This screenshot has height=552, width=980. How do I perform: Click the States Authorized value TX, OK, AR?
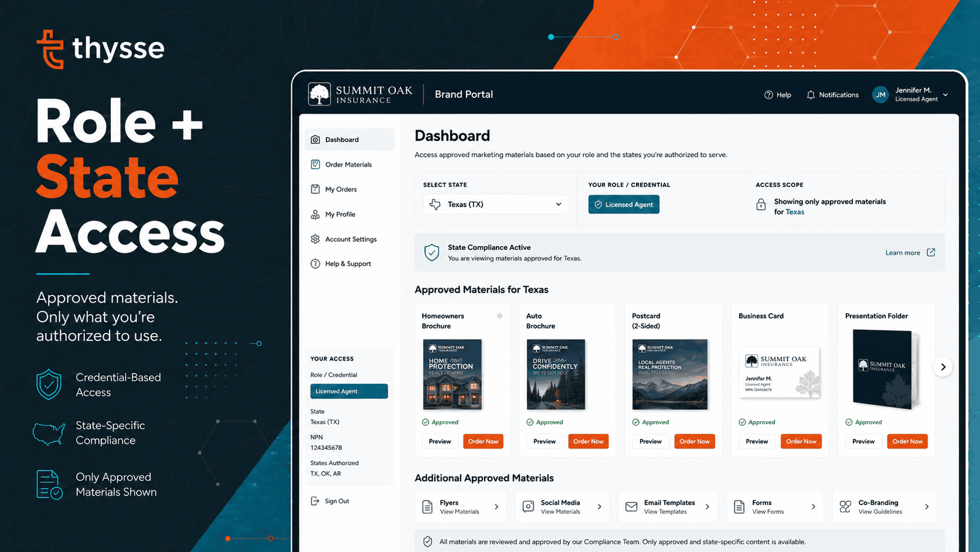[x=325, y=473]
